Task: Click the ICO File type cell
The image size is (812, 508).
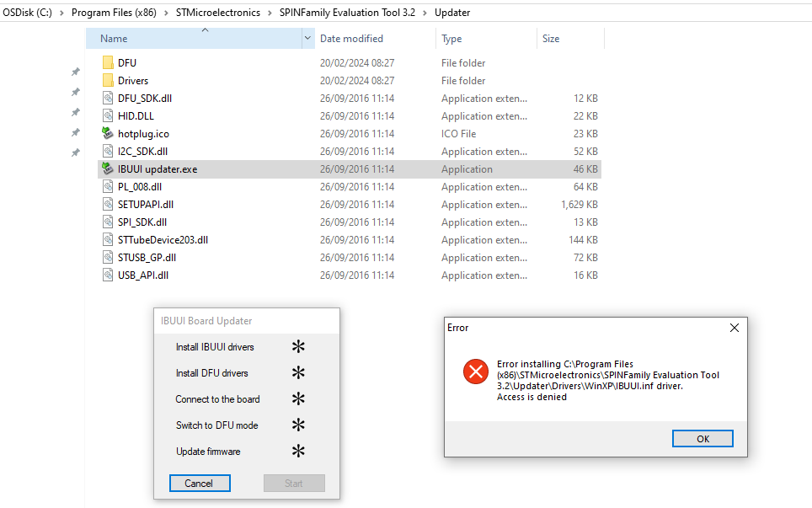Action: [x=458, y=134]
